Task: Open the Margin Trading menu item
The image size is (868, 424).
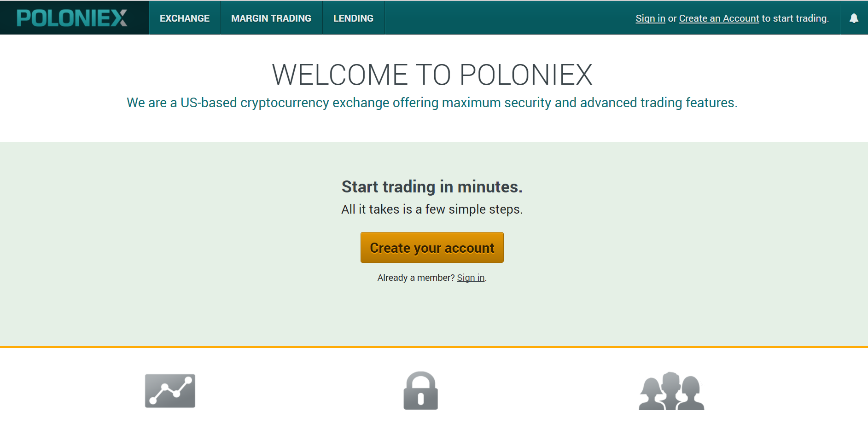Action: pyautogui.click(x=271, y=18)
